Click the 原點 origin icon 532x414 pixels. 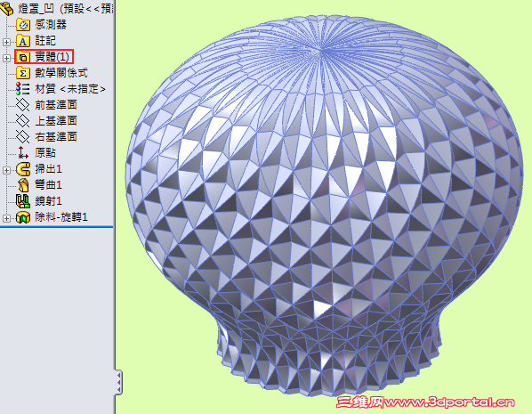pyautogui.click(x=23, y=153)
